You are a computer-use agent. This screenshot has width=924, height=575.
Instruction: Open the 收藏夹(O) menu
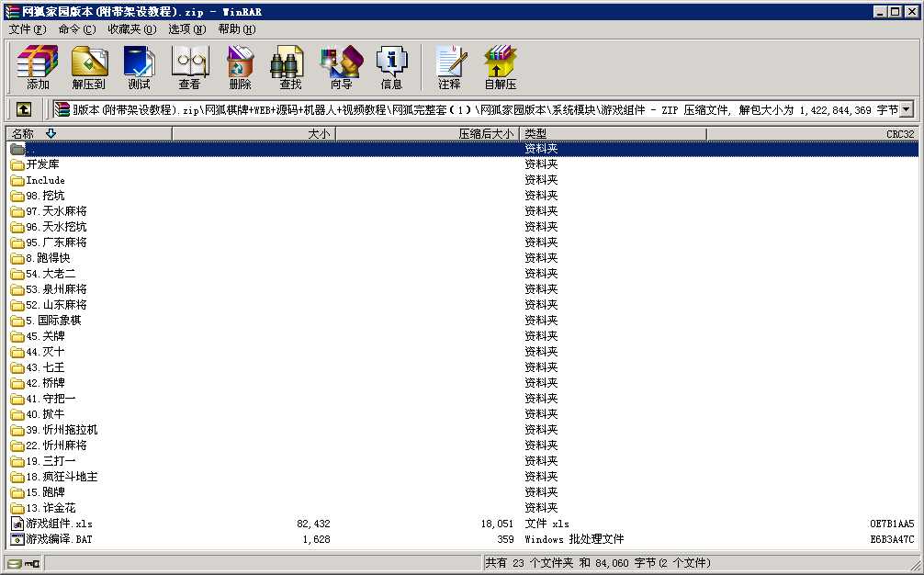[x=132, y=28]
